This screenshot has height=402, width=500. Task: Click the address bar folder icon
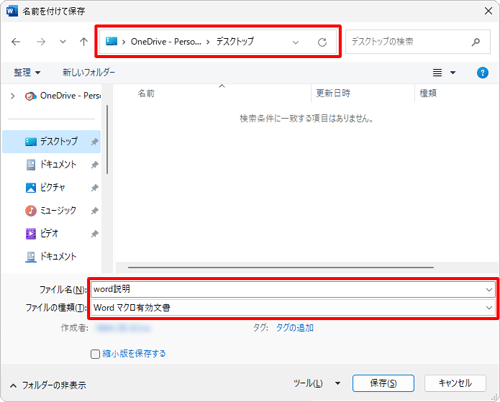pos(111,41)
